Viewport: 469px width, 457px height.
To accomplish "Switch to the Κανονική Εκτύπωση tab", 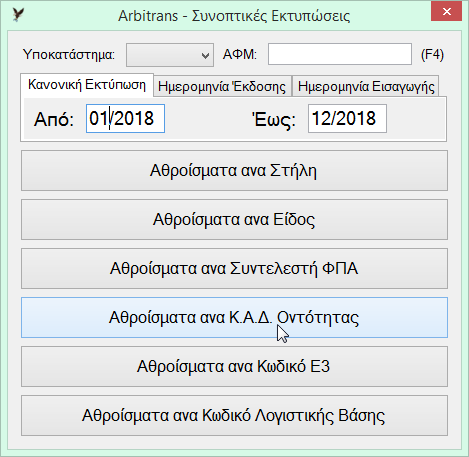I will coord(87,85).
